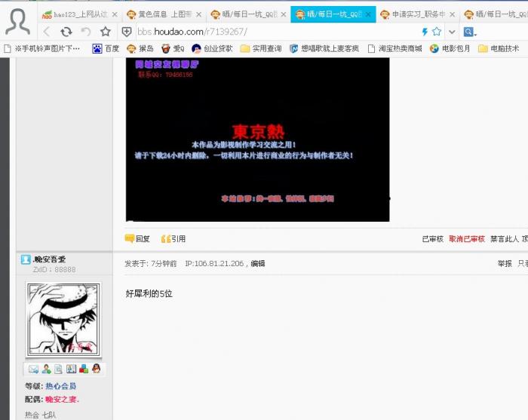Close the 黄色信息 tab
528x420 pixels.
pos(199,14)
